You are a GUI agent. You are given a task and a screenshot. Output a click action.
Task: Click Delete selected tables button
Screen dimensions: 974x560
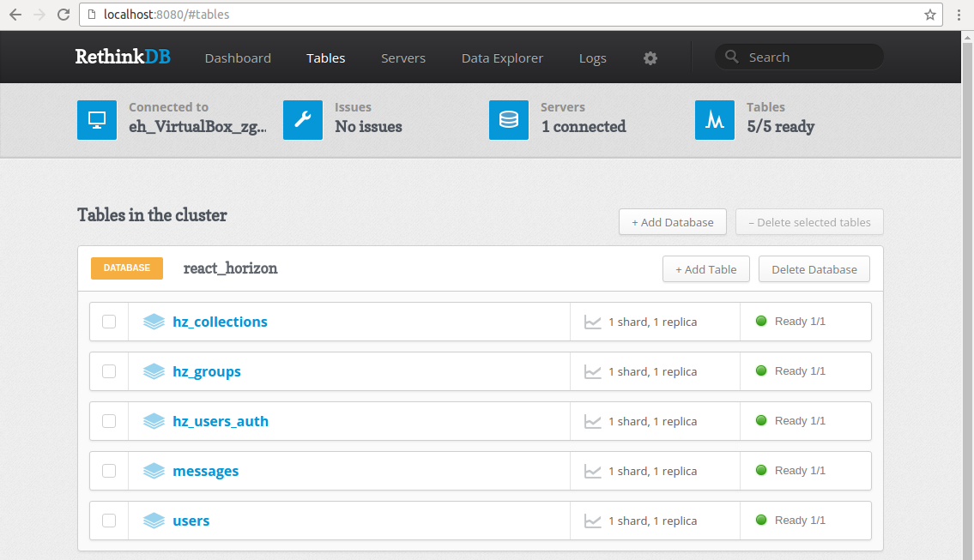coord(809,222)
